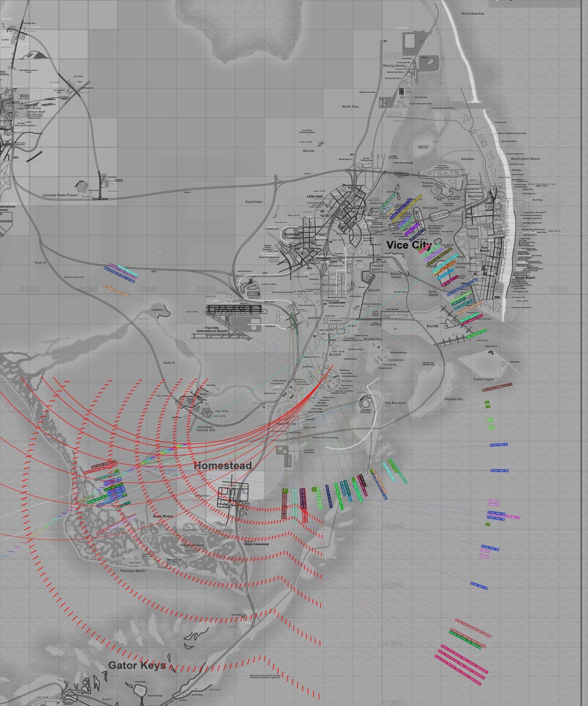Click the West Perrine label

point(286,423)
